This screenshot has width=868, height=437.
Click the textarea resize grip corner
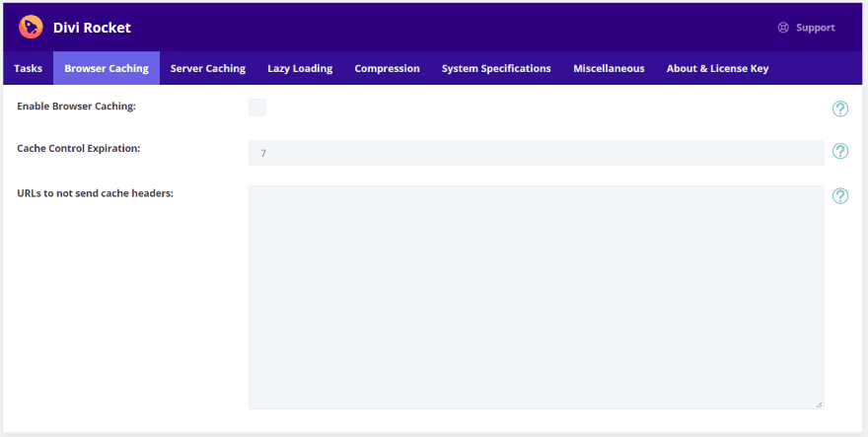pyautogui.click(x=819, y=404)
